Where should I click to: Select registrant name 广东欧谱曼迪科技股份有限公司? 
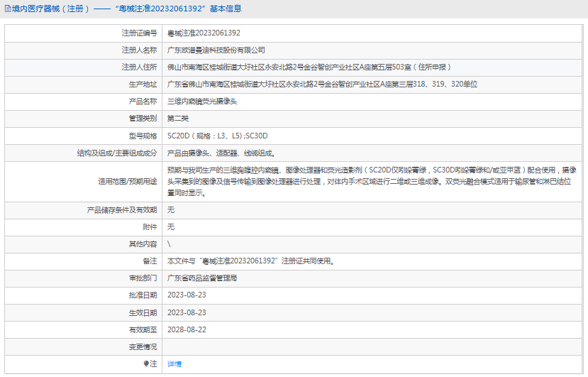click(x=216, y=50)
